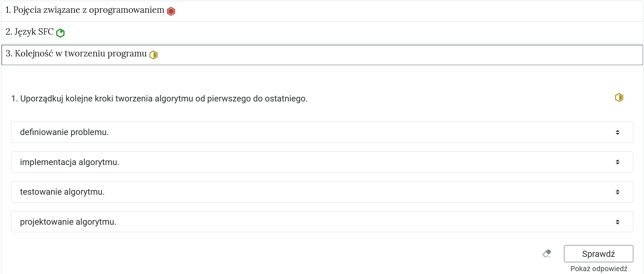Click the green hexagon icon beside Język SFC

tap(60, 33)
